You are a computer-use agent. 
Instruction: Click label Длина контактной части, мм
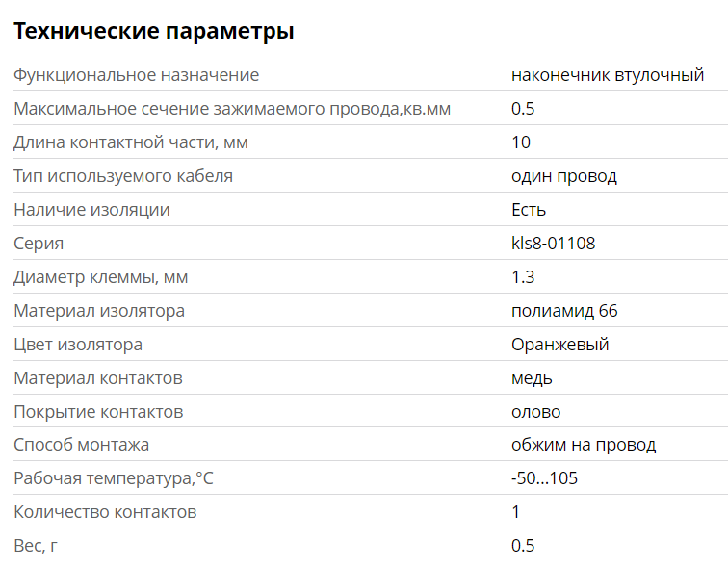(131, 142)
